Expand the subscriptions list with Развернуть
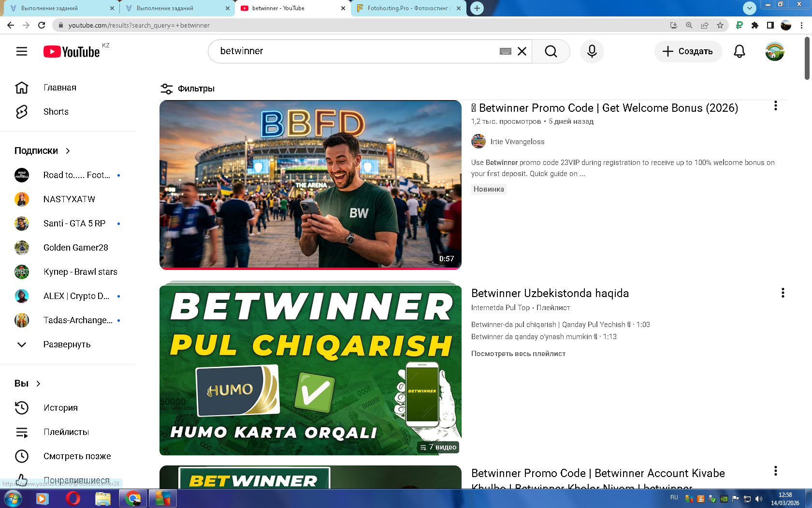This screenshot has height=508, width=812. tap(68, 344)
